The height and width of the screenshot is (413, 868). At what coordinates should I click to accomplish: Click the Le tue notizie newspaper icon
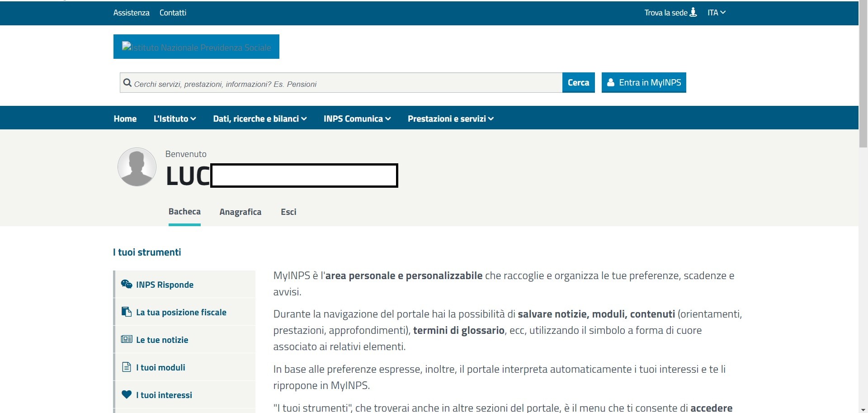click(x=127, y=339)
